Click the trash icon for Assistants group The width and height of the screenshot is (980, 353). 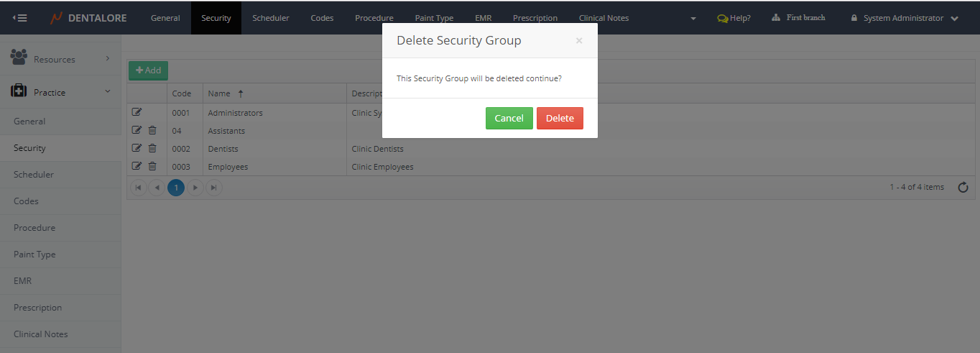[x=152, y=130]
